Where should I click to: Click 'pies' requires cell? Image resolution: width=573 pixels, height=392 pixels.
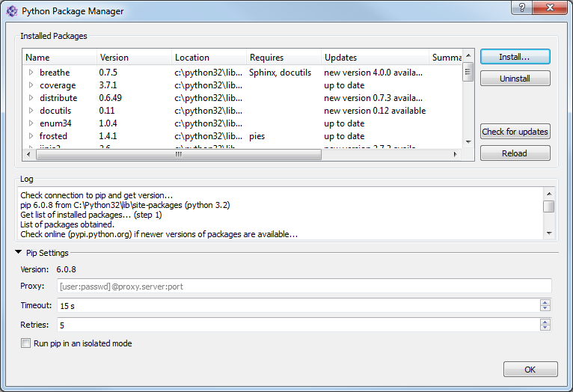pyautogui.click(x=257, y=136)
